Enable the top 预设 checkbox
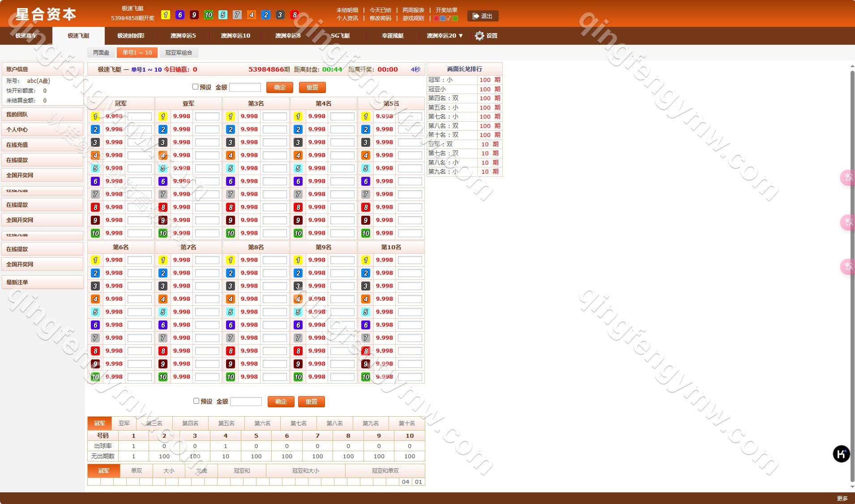This screenshot has height=504, width=855. pyautogui.click(x=196, y=87)
